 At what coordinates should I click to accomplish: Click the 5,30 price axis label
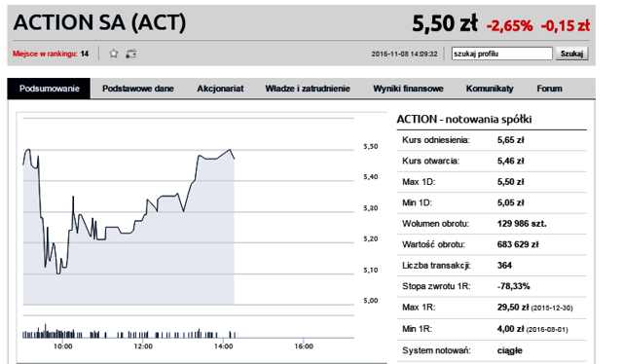[370, 208]
